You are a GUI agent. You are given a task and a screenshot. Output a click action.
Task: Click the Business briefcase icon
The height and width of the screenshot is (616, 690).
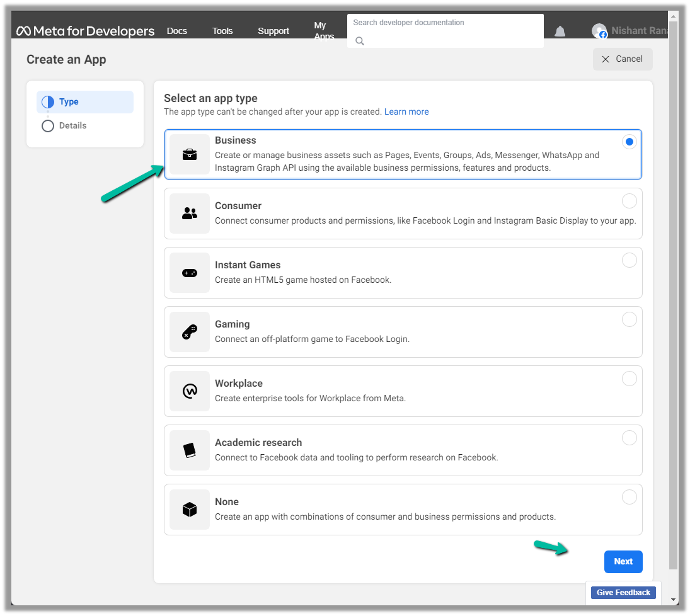tap(190, 154)
